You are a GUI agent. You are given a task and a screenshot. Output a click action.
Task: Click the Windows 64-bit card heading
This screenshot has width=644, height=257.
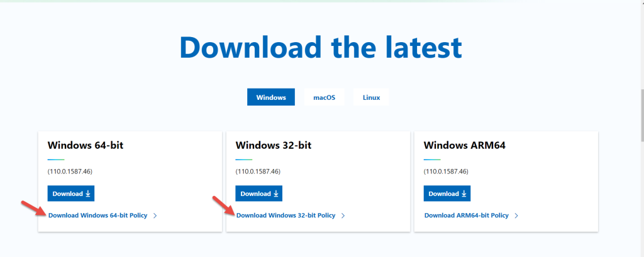pos(86,145)
